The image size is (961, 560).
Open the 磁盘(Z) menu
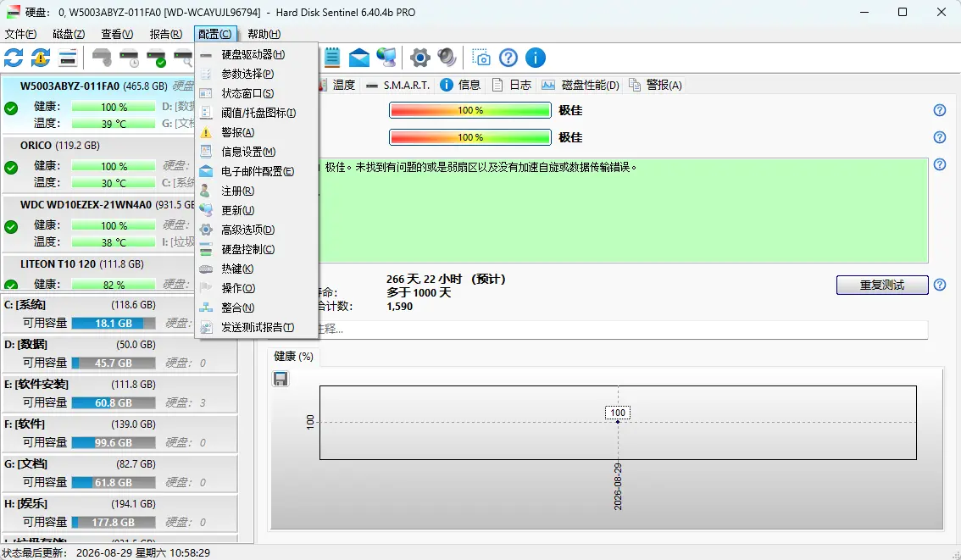click(69, 34)
